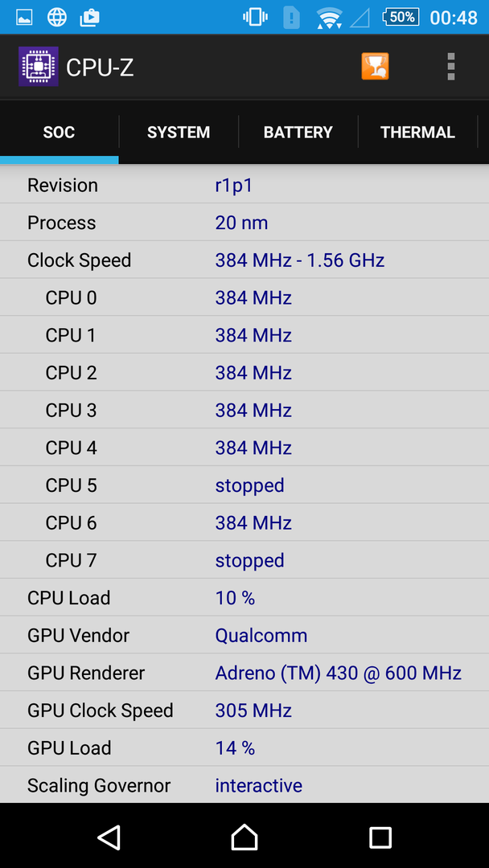Select the SOC tab
This screenshot has width=489, height=868.
[x=59, y=133]
